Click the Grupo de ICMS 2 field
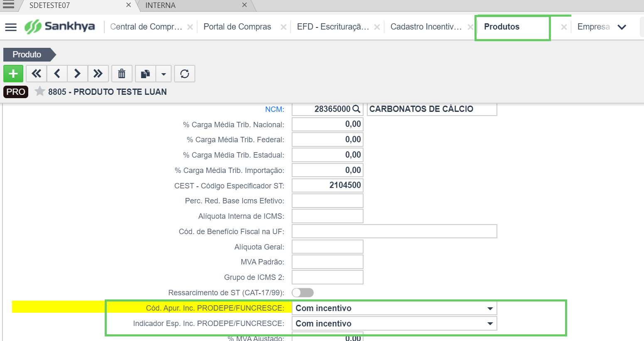Screen dimensions: 644x341 coord(327,277)
